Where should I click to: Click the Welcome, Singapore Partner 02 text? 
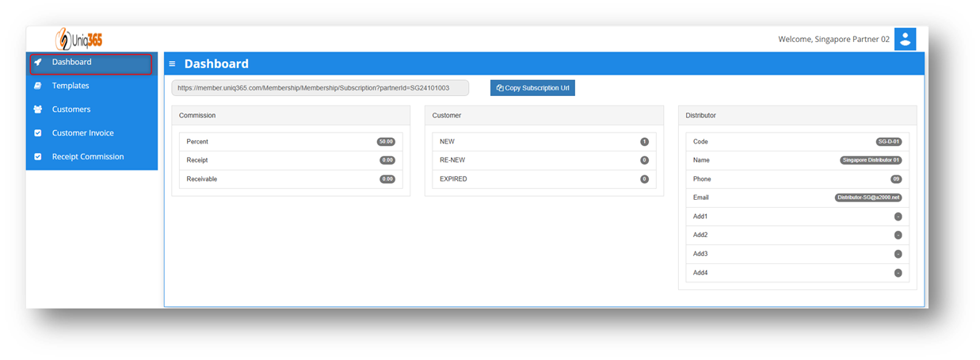[833, 39]
